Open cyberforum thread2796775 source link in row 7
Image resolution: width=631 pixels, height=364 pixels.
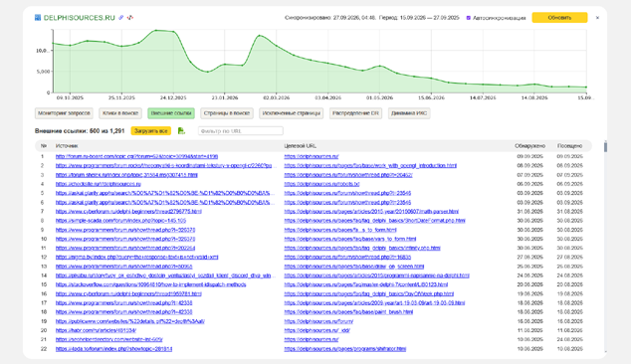(128, 211)
